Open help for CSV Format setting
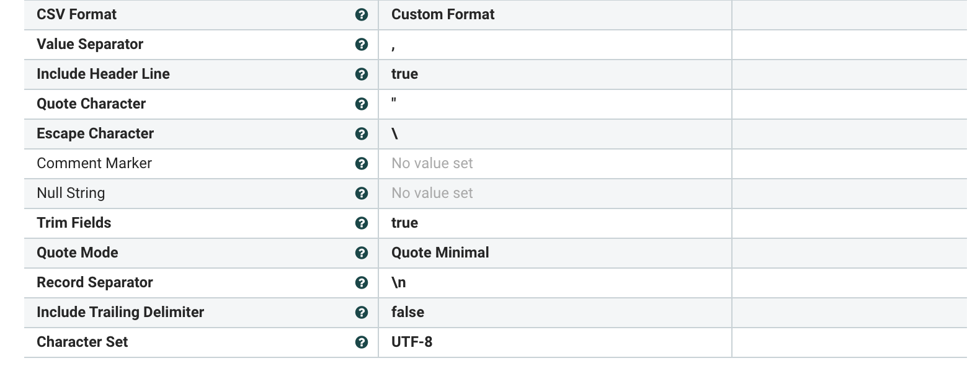Screen dimensions: 980x376 tap(362, 14)
